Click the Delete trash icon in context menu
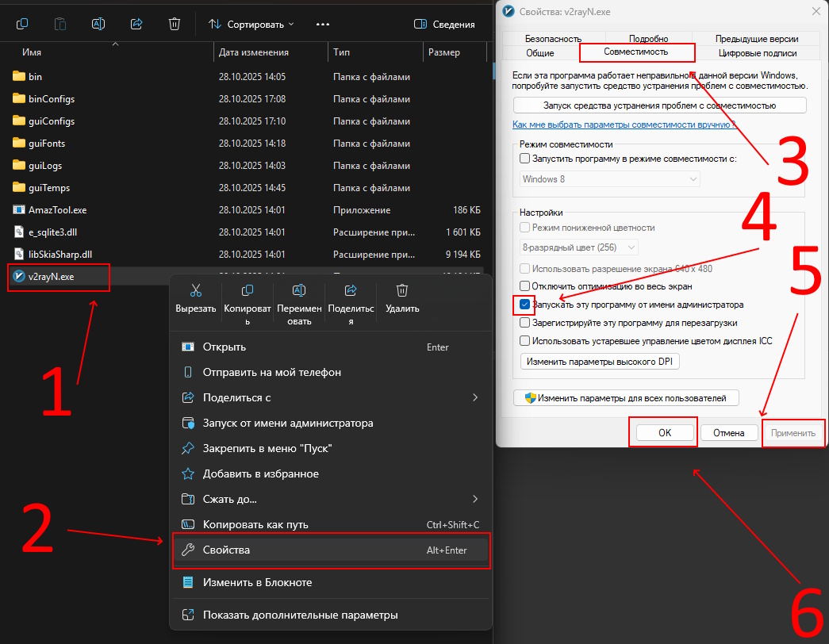Viewport: 829px width, 644px height. [402, 290]
